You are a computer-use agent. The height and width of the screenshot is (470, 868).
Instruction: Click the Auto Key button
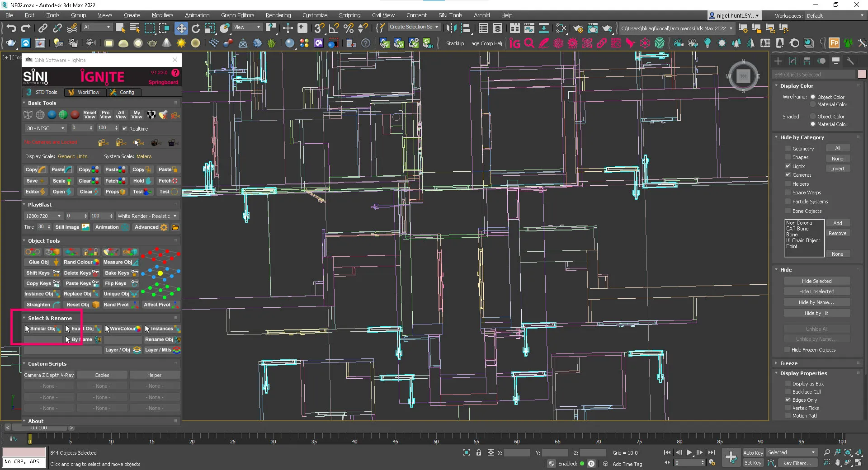pos(753,452)
